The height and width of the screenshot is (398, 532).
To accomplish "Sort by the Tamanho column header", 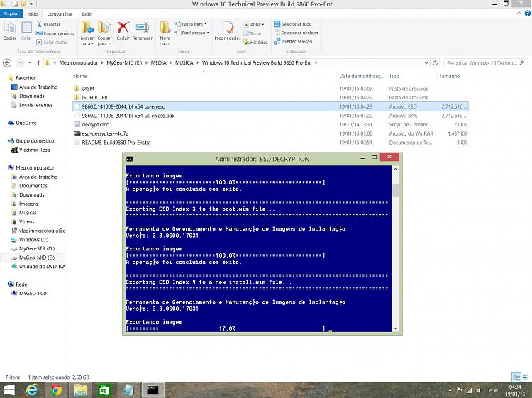I will click(x=449, y=76).
